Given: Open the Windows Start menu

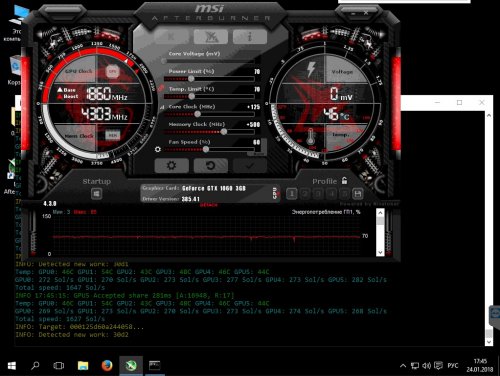Looking at the screenshot, I should coord(12,366).
